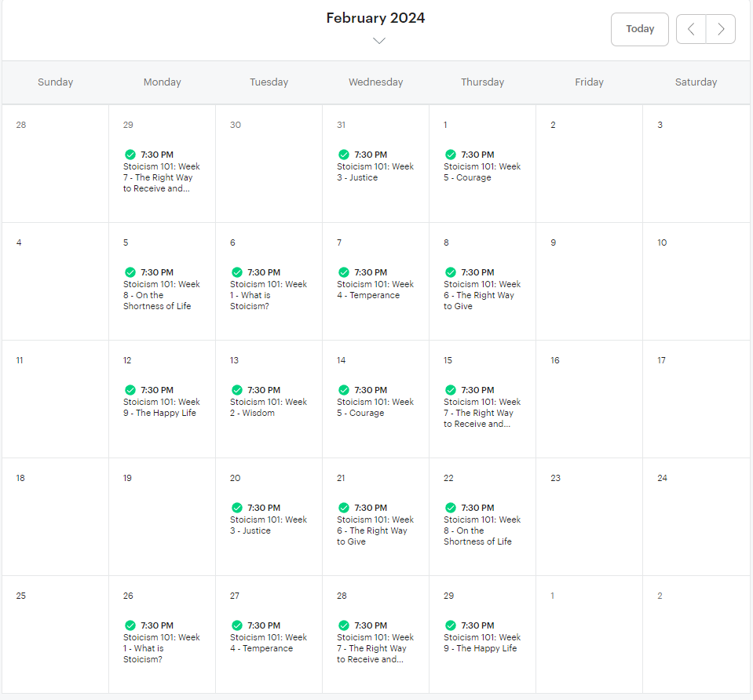Image resolution: width=753 pixels, height=700 pixels.
Task: Click green check icon on February 29 Happy Life event
Action: [x=451, y=625]
